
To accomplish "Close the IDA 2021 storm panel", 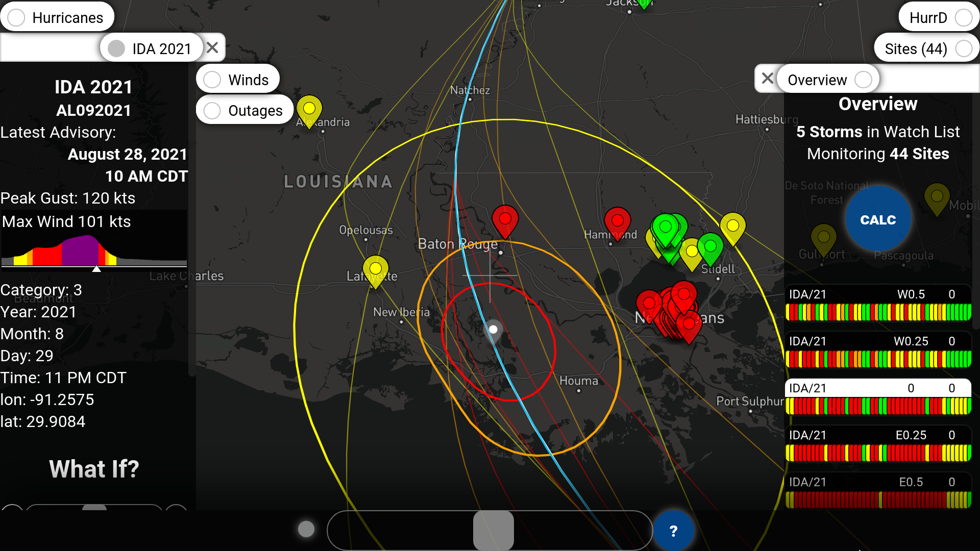I will coord(213,48).
